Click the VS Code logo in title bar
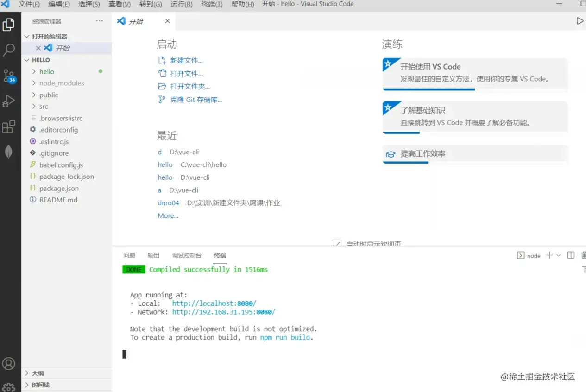The height and width of the screenshot is (392, 586). [5, 4]
